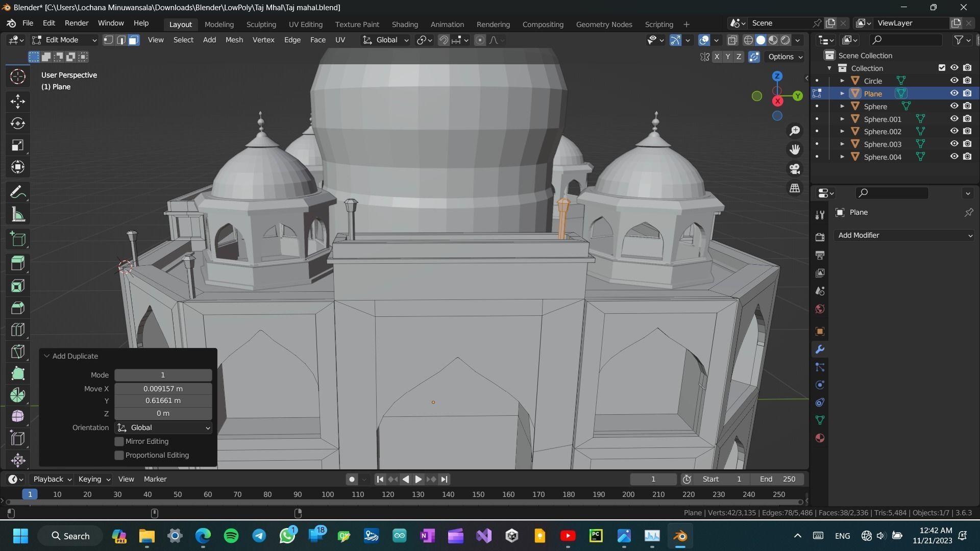Hide the Sphere.002 object in viewport
980x551 pixels.
pyautogui.click(x=954, y=131)
